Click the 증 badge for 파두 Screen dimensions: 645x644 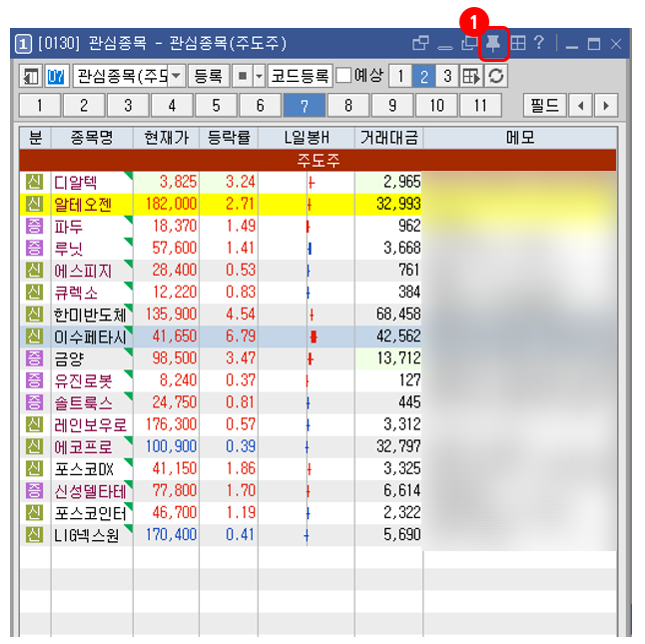35,226
